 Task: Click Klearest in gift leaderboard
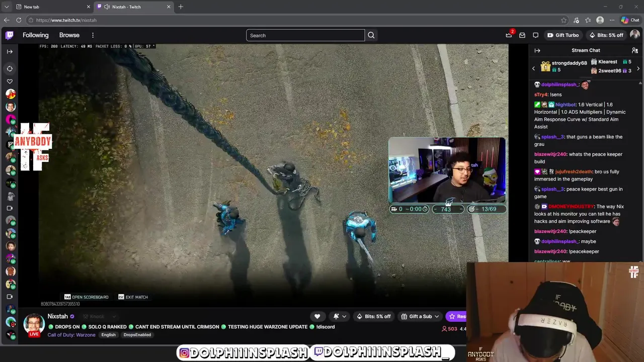[607, 62]
